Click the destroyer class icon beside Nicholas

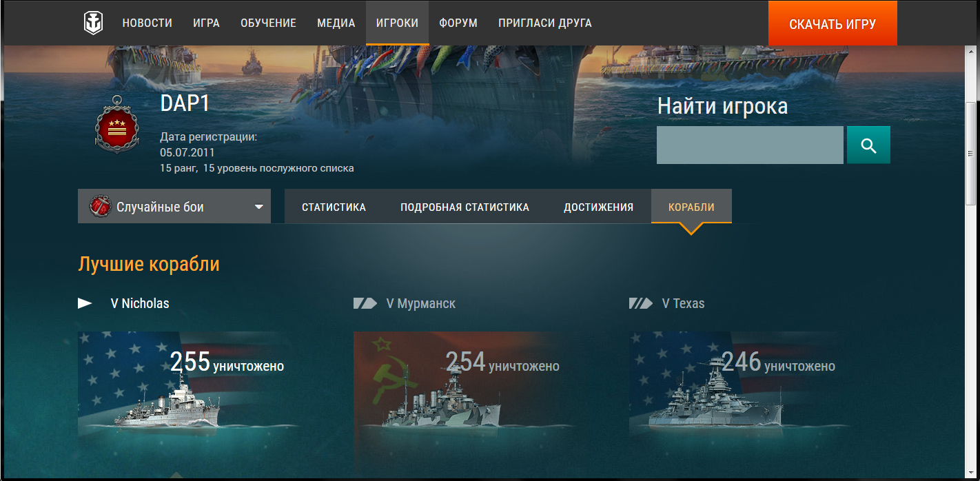(85, 303)
